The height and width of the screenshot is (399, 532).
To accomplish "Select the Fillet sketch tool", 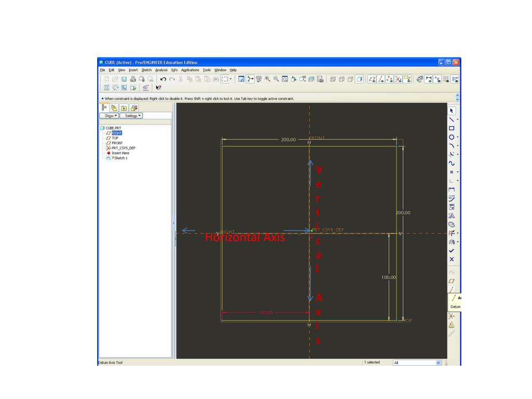I will point(451,155).
